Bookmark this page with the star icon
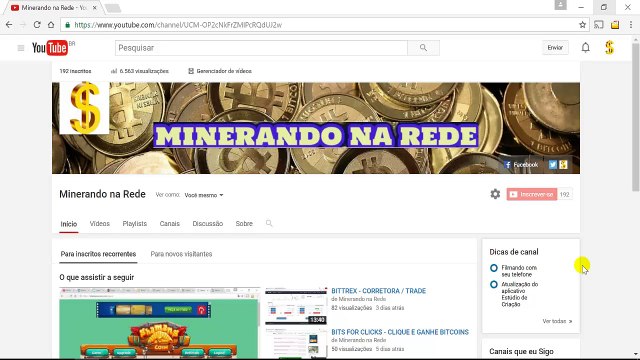Viewport: 640px width, 360px height. click(x=582, y=25)
